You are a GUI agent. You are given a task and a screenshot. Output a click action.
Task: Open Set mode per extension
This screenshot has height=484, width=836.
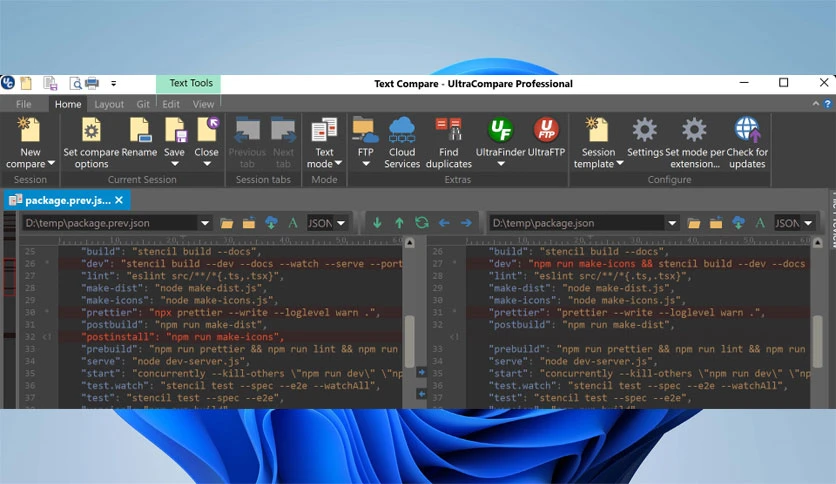(695, 143)
